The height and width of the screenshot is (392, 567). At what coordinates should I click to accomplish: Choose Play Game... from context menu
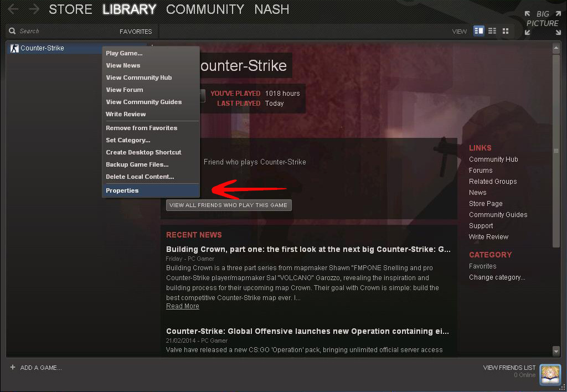click(x=151, y=53)
